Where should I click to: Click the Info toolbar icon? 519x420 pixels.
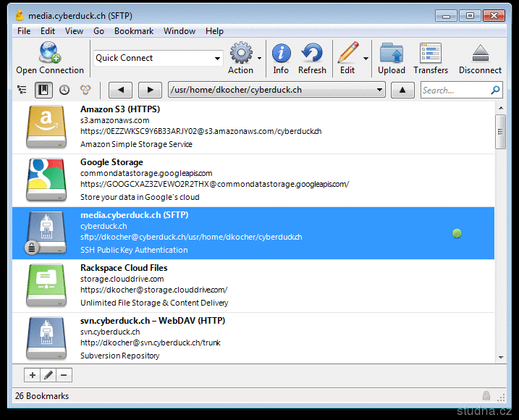coord(281,53)
